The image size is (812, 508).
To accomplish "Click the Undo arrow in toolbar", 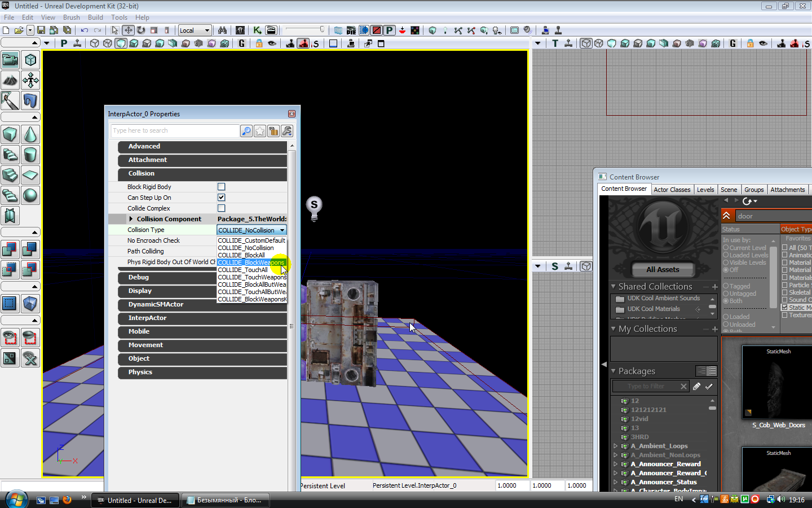I will [x=85, y=30].
